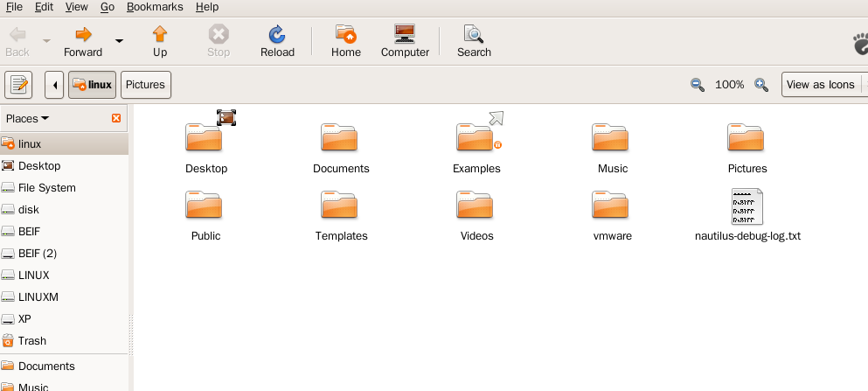The width and height of the screenshot is (868, 391).
Task: Click the path bar left scroll arrow
Action: [54, 85]
